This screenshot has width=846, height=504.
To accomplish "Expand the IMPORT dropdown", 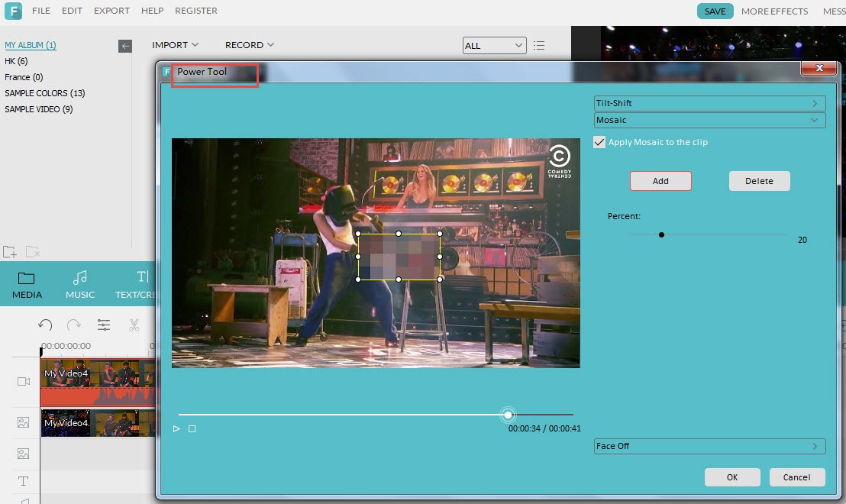I will [176, 45].
